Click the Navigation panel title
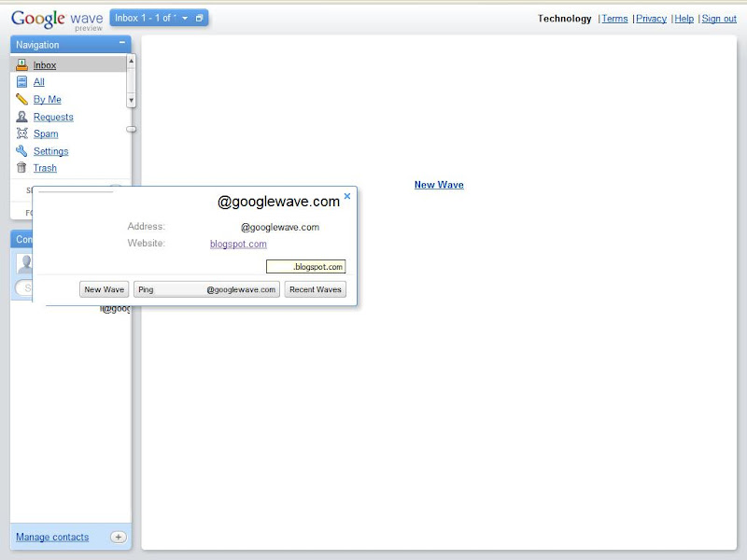The height and width of the screenshot is (560, 747). coord(37,45)
